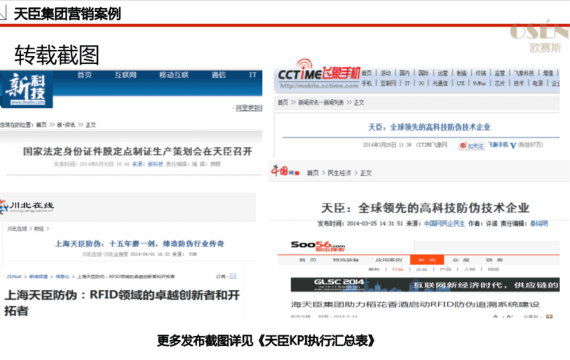Click 首页 in CCTIME breadcrumb
This screenshot has height=360, width=570.
point(283,103)
